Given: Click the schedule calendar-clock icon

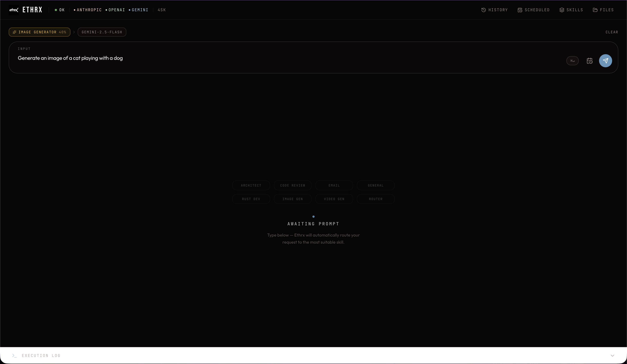Looking at the screenshot, I should [589, 61].
